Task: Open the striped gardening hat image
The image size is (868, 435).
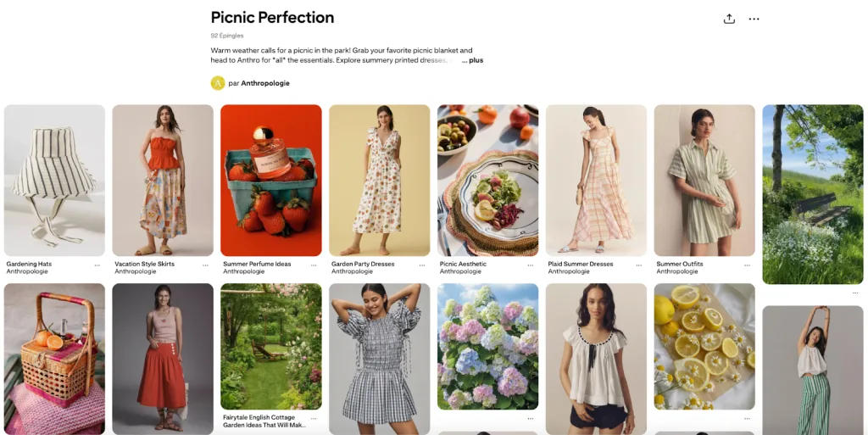Action: pos(54,180)
